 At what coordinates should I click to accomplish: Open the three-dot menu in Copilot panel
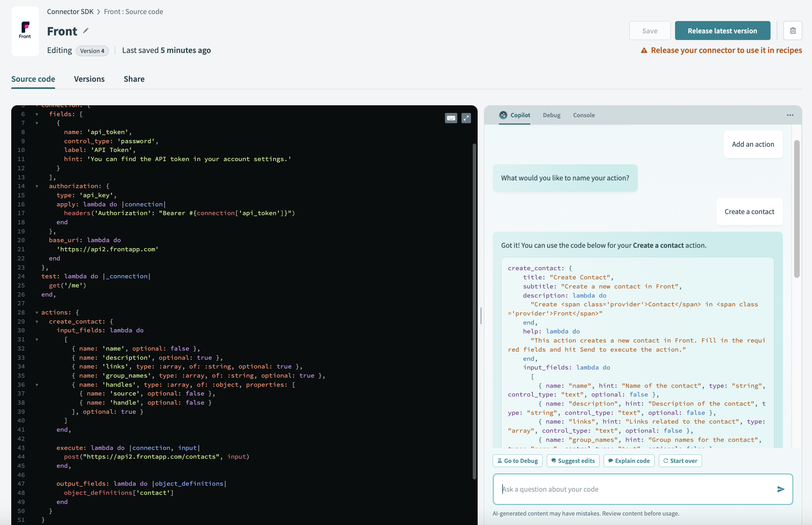[x=790, y=115]
